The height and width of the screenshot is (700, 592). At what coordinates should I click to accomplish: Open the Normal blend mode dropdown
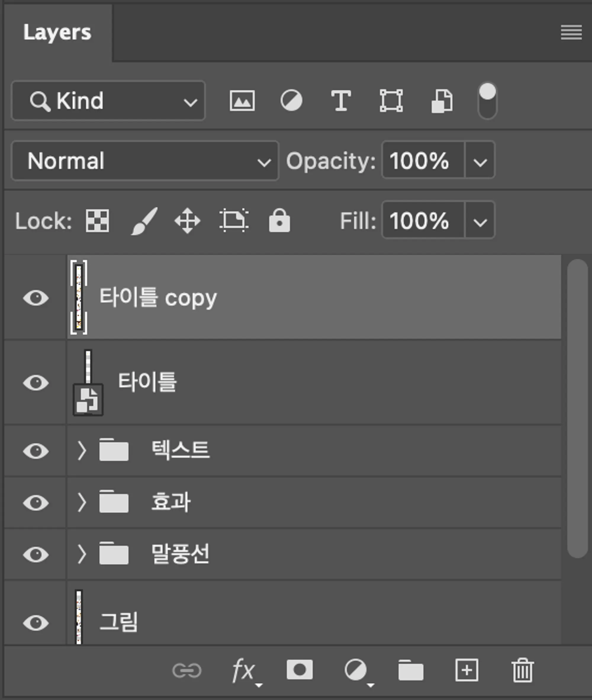coord(145,161)
